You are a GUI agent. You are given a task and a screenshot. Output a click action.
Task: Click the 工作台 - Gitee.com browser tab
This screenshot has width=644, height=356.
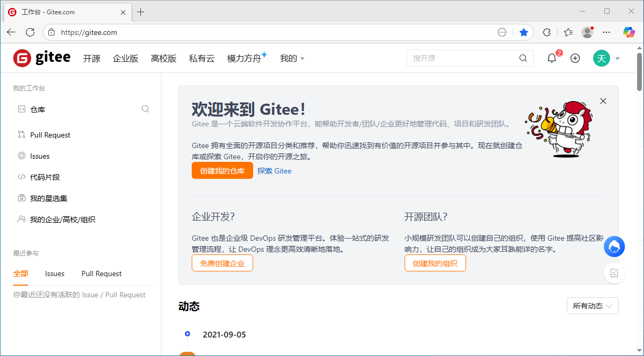click(68, 12)
